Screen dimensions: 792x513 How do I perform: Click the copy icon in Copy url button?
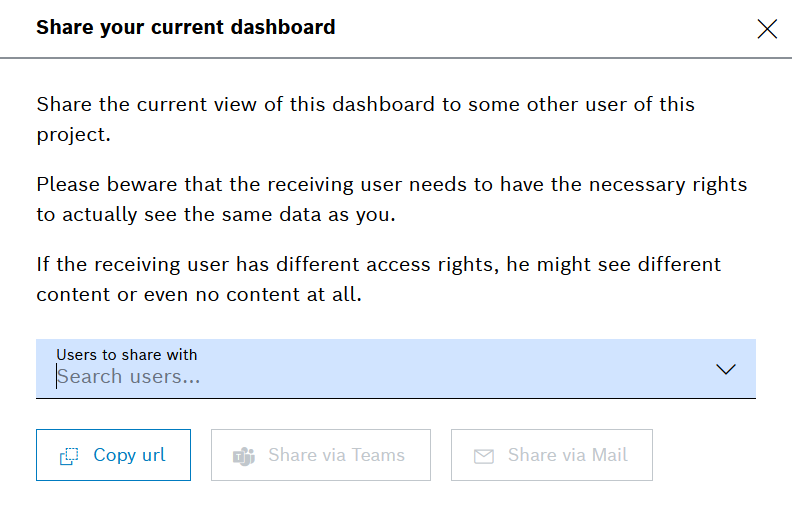69,456
